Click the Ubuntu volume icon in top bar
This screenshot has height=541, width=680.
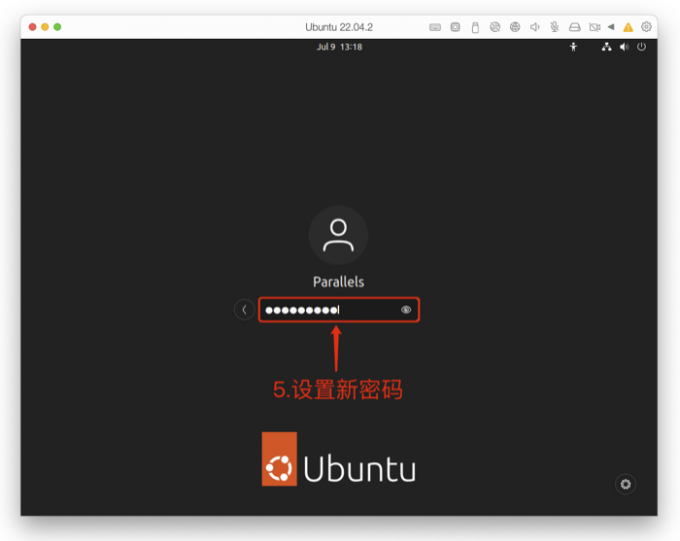[x=624, y=47]
